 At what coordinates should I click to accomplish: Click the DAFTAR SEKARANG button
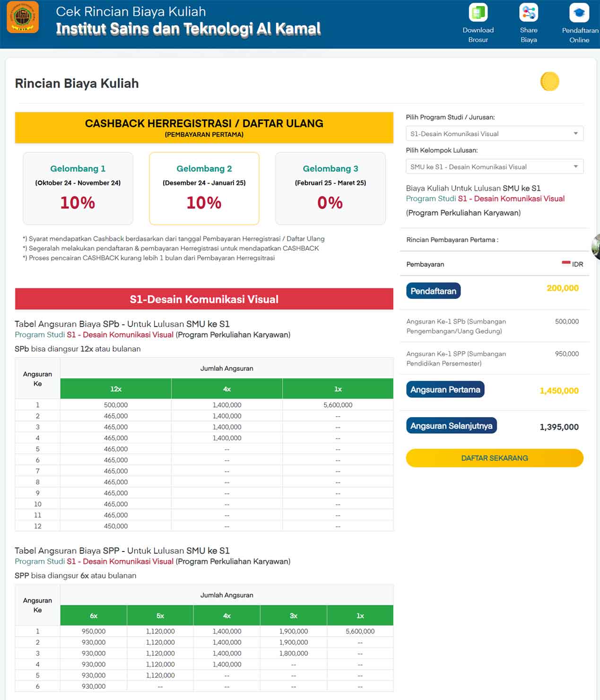pyautogui.click(x=495, y=458)
